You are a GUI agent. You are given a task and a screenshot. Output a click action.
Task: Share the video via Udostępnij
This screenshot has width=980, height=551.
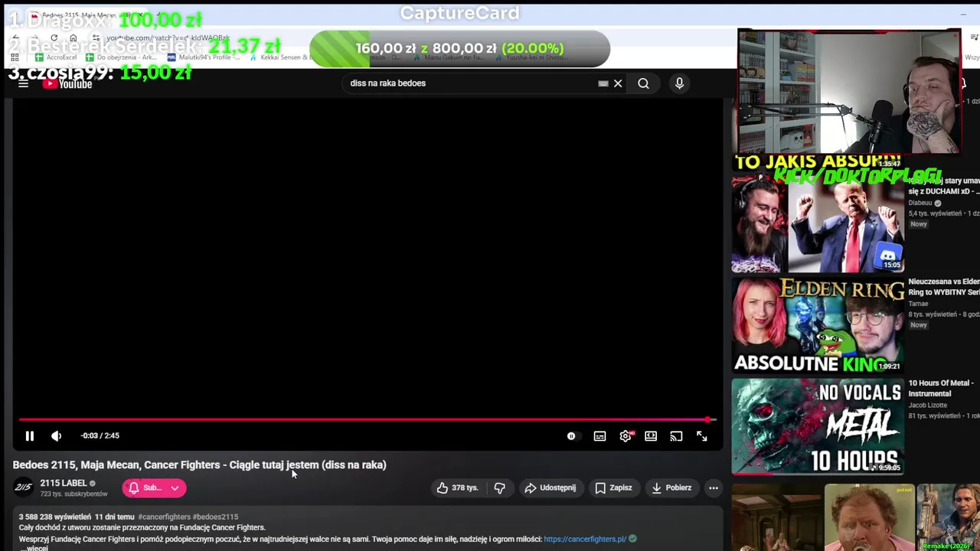click(x=550, y=487)
